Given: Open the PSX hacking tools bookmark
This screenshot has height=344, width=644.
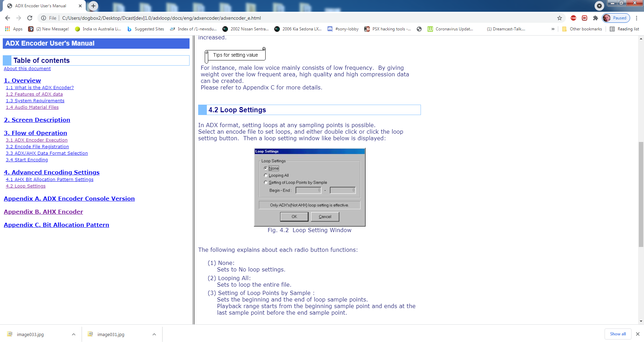Looking at the screenshot, I should (387, 29).
